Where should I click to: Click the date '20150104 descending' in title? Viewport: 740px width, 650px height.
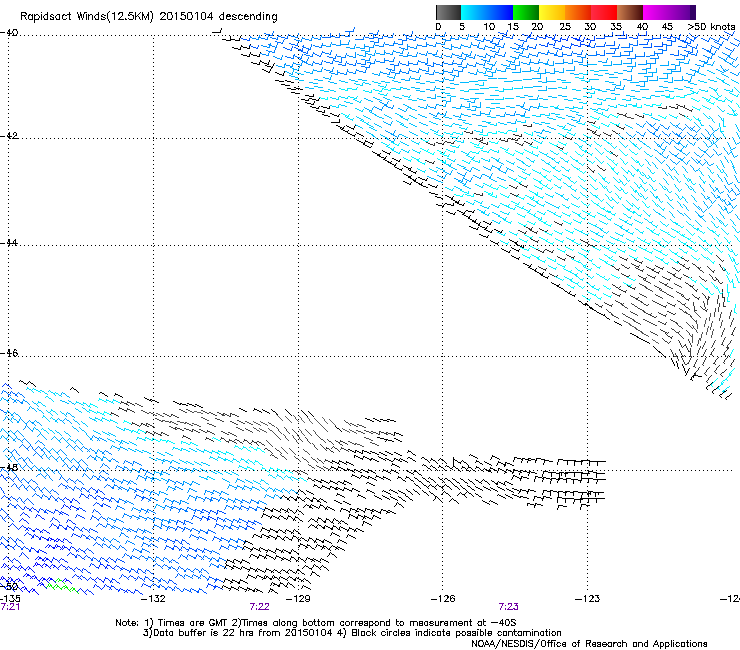219,17
